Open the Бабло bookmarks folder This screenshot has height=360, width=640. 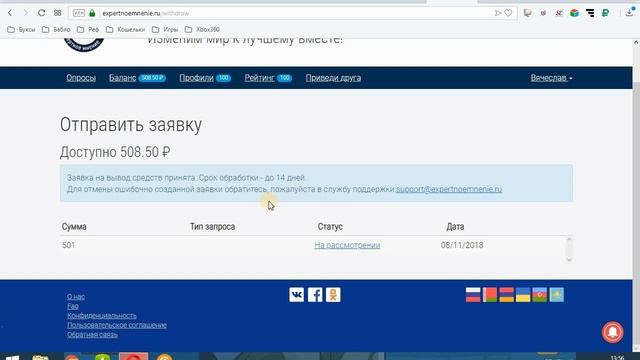[56, 29]
